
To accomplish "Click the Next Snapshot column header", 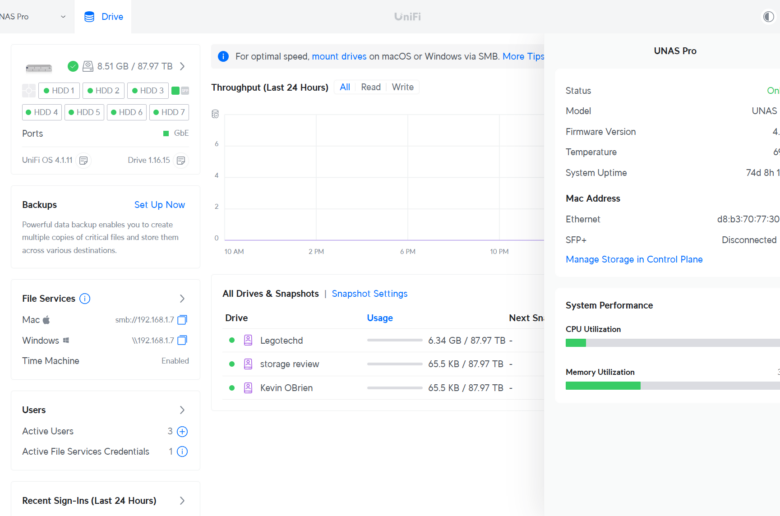I will [x=526, y=318].
